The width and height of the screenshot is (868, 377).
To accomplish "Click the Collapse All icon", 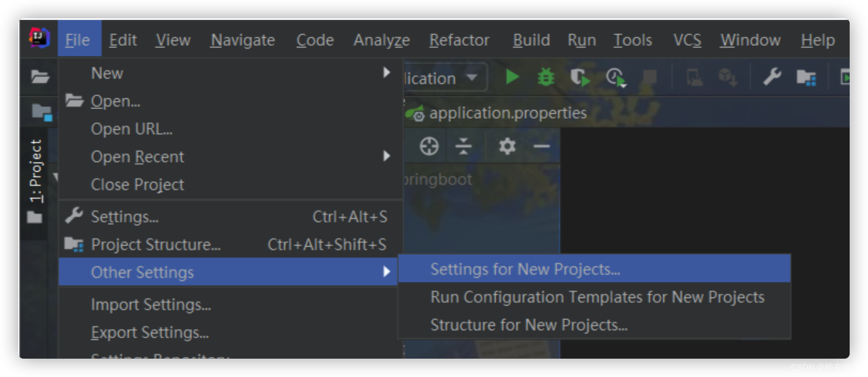I will (464, 146).
